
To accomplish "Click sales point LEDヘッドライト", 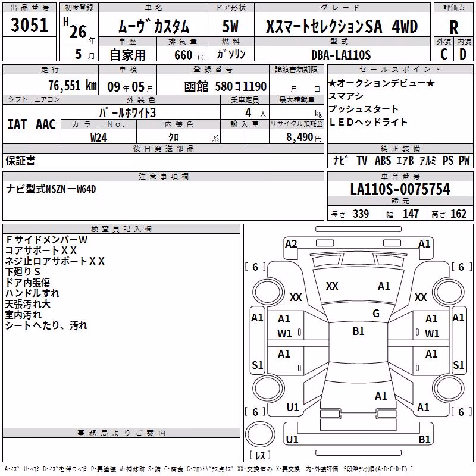I will point(368,122).
